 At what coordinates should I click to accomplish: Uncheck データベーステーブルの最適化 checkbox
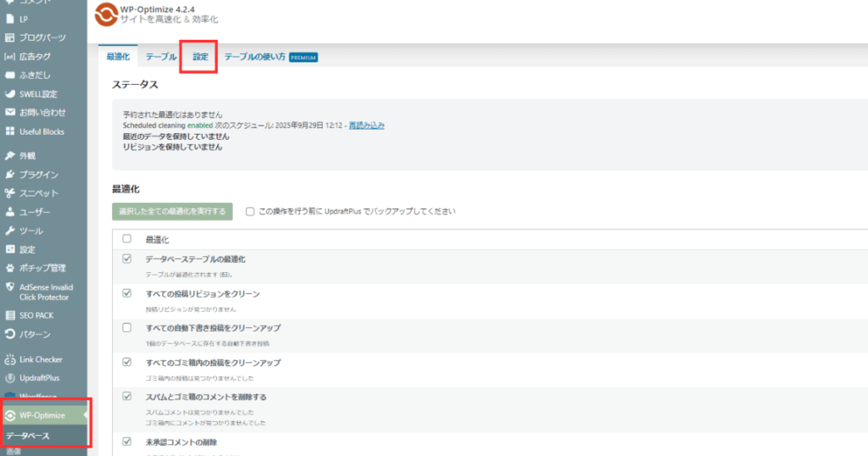click(127, 259)
